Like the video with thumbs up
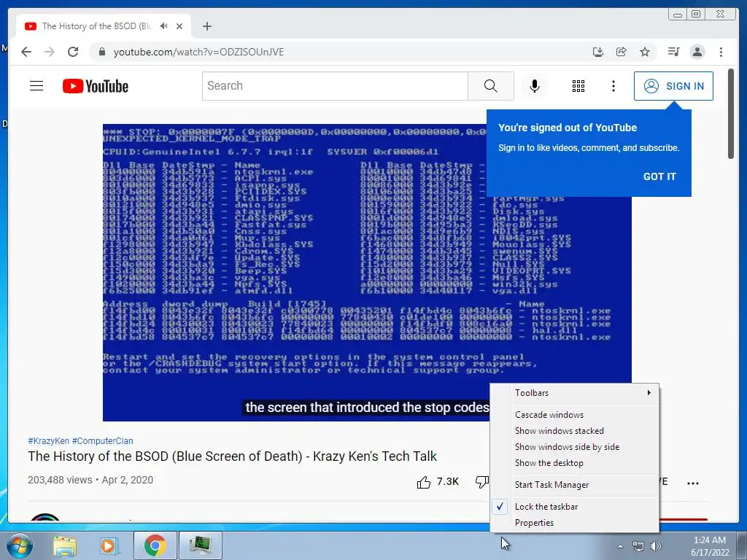This screenshot has height=560, width=747. (x=424, y=483)
